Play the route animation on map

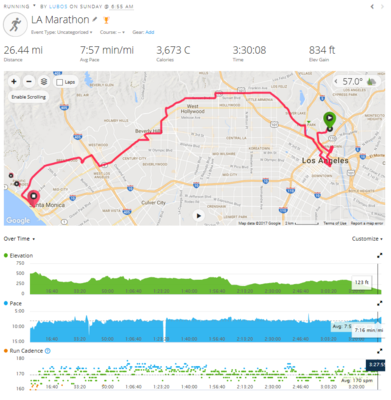(x=199, y=216)
